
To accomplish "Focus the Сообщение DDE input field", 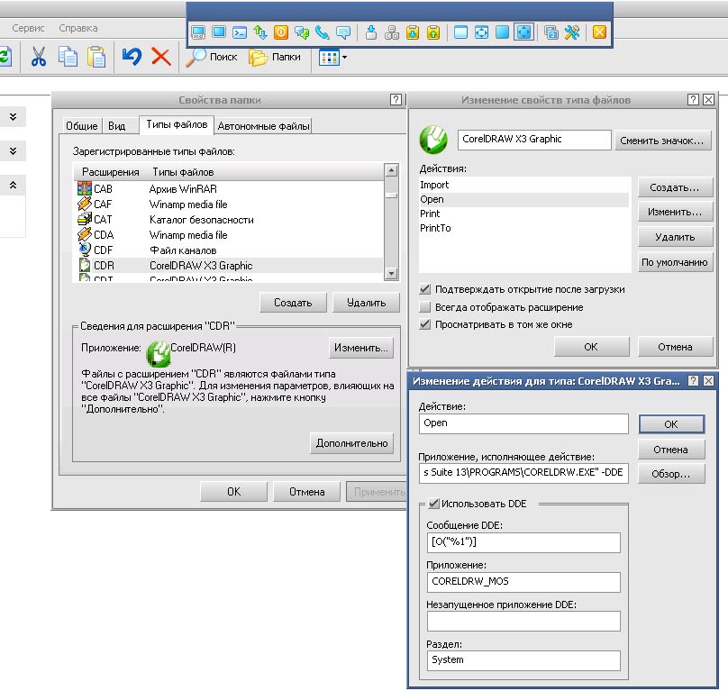I will [523, 542].
